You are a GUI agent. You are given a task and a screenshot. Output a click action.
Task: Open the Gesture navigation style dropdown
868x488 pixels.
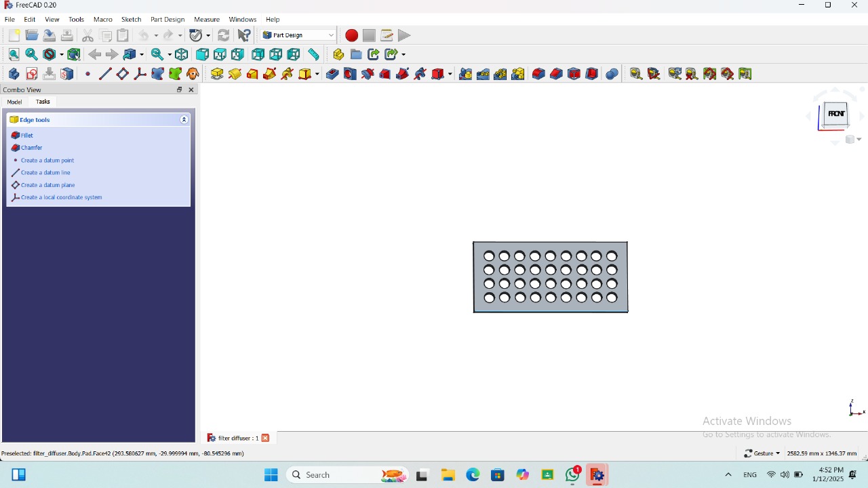coord(762,453)
